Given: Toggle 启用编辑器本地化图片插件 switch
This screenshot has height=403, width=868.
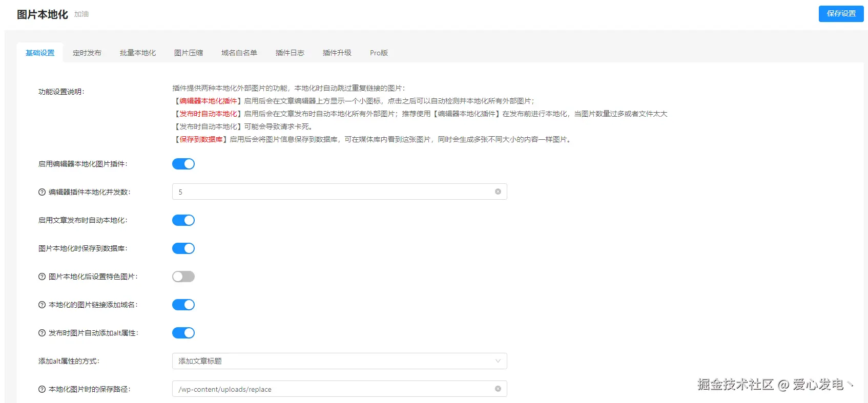Looking at the screenshot, I should tap(183, 164).
